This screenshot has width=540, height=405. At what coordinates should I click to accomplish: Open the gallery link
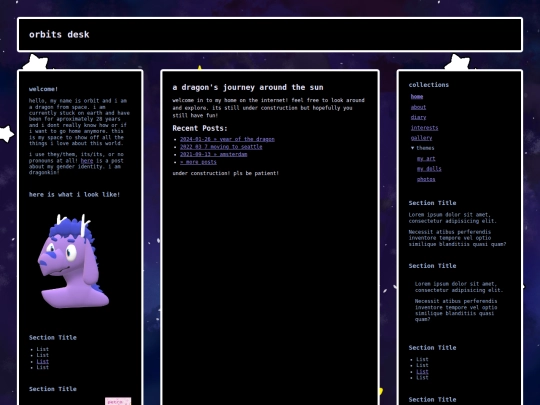[x=421, y=138]
